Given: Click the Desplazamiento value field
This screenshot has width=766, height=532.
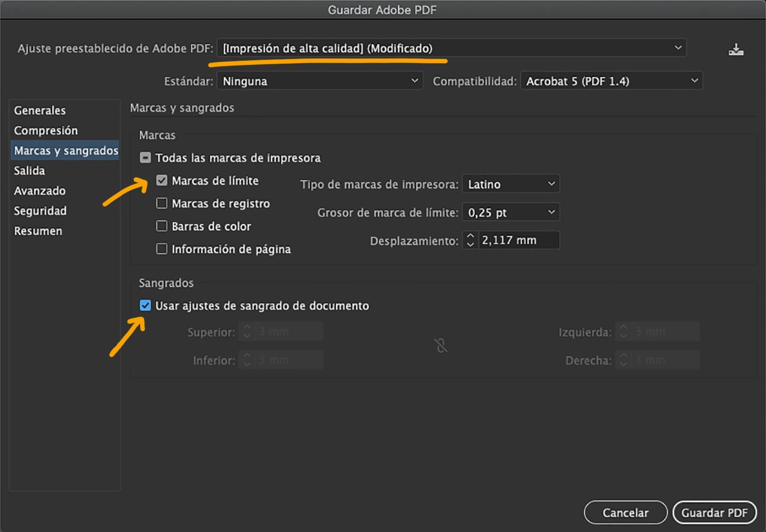Looking at the screenshot, I should (519, 240).
